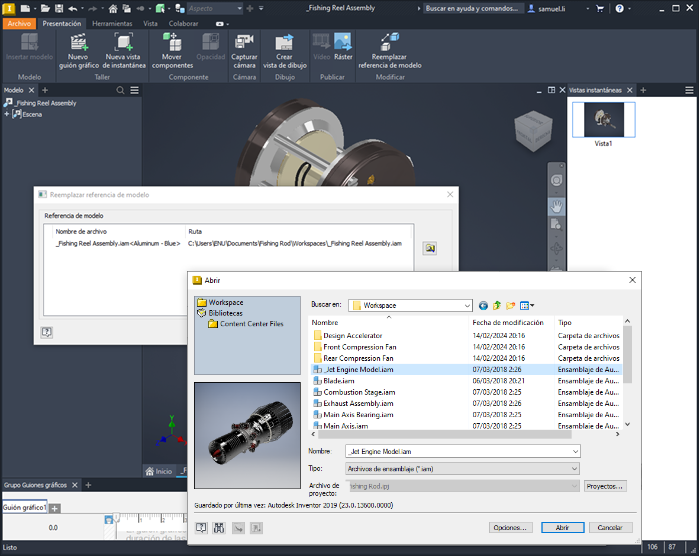Viewport: 700px width, 556px height.
Task: Click the Back arrow icon in Abrir dialog
Action: [x=483, y=305]
